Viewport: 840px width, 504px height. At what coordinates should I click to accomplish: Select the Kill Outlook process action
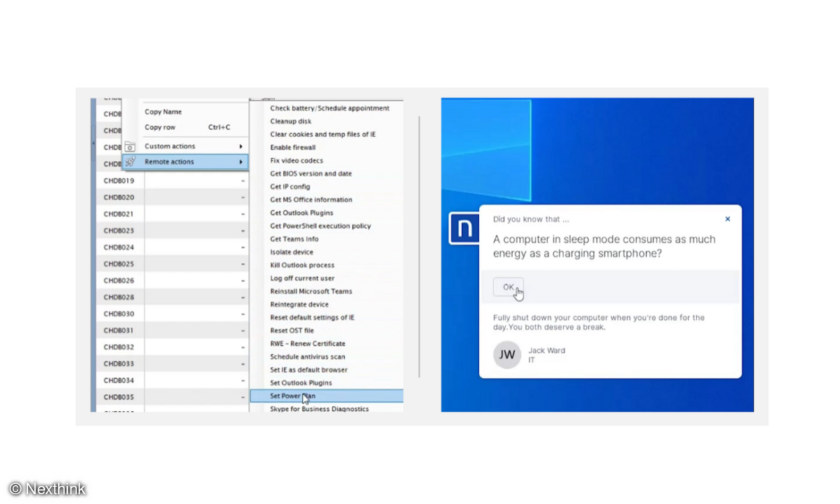coord(302,265)
